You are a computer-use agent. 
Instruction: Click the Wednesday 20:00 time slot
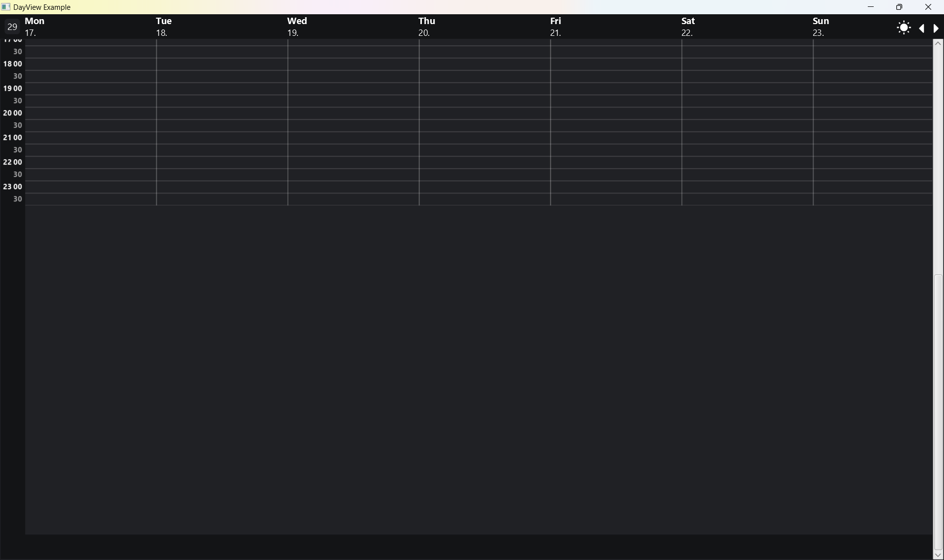tap(354, 113)
